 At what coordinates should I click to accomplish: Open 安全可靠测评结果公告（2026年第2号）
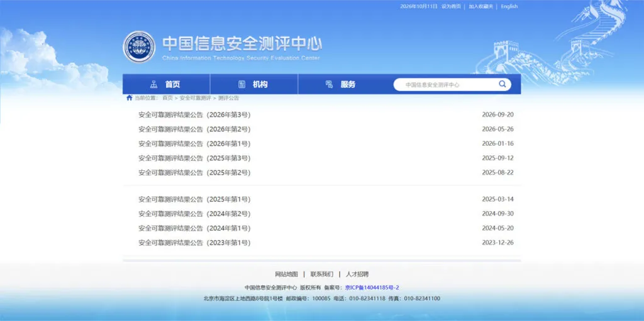[x=194, y=129]
